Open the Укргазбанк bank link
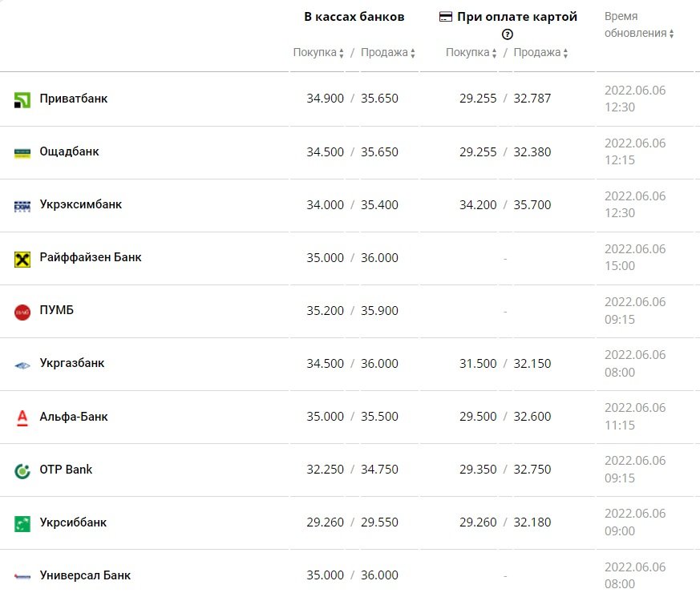This screenshot has height=601, width=700. 72,363
